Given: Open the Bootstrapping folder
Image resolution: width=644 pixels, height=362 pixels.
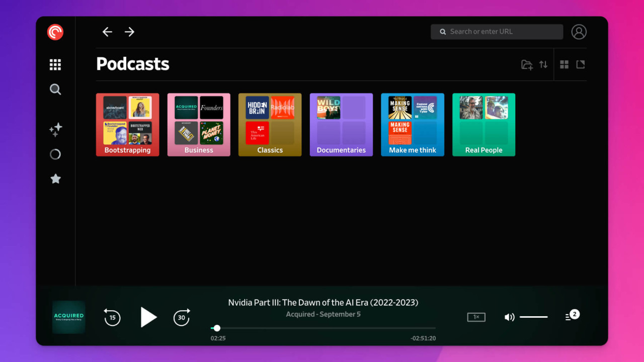Looking at the screenshot, I should click(x=127, y=125).
